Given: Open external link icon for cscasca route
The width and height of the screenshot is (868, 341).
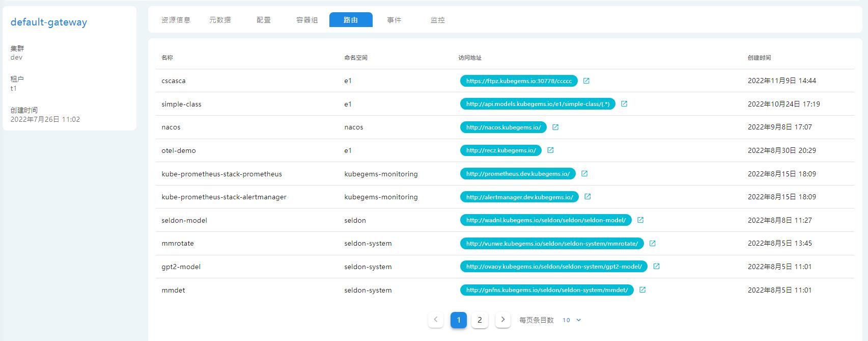Looking at the screenshot, I should (x=586, y=81).
